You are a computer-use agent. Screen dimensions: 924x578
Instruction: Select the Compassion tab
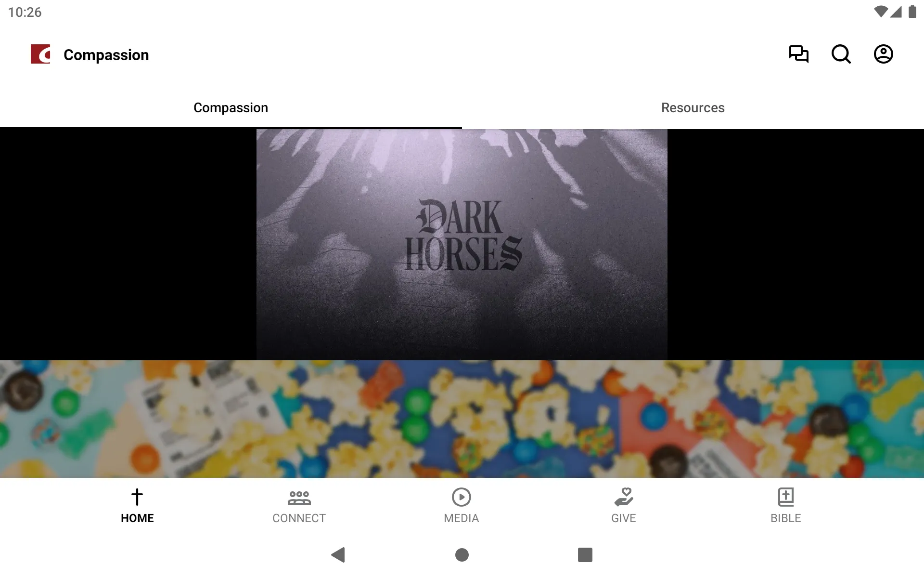231,108
